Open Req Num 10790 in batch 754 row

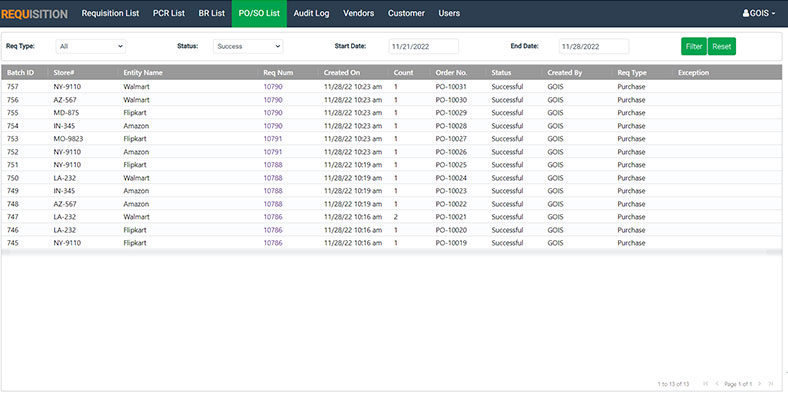point(273,126)
